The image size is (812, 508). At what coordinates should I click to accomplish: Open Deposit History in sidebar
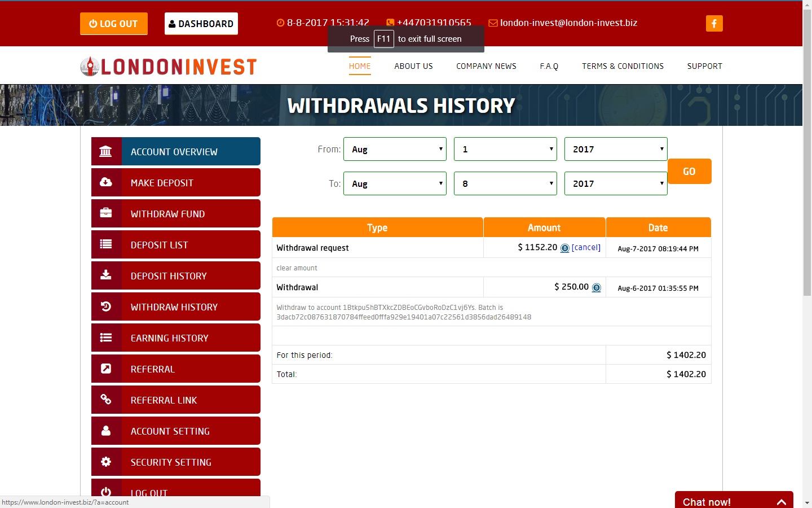pos(176,275)
